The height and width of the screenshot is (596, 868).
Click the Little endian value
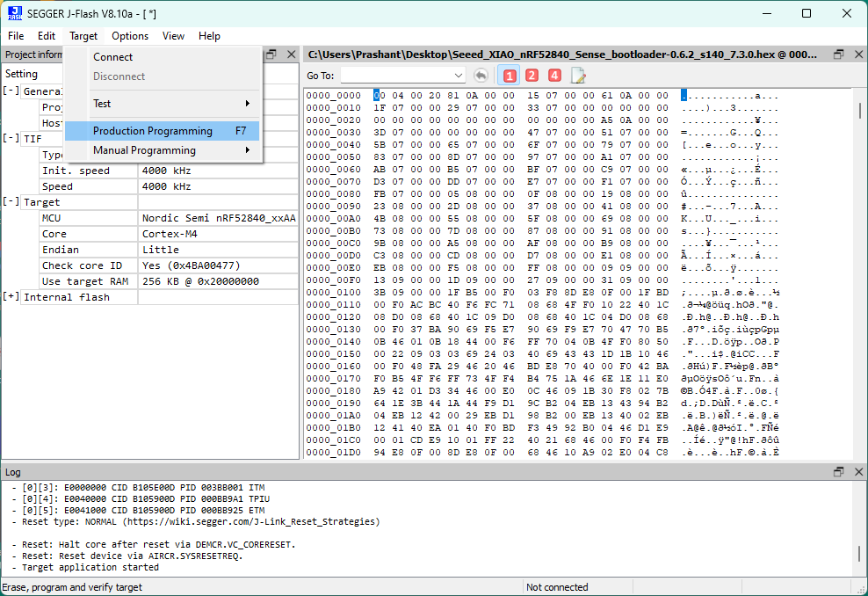(161, 250)
